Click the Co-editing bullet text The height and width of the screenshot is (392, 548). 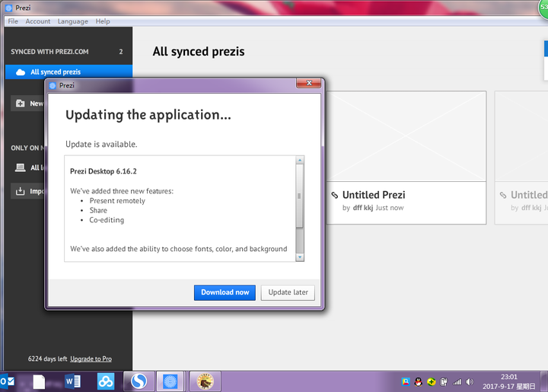point(107,220)
